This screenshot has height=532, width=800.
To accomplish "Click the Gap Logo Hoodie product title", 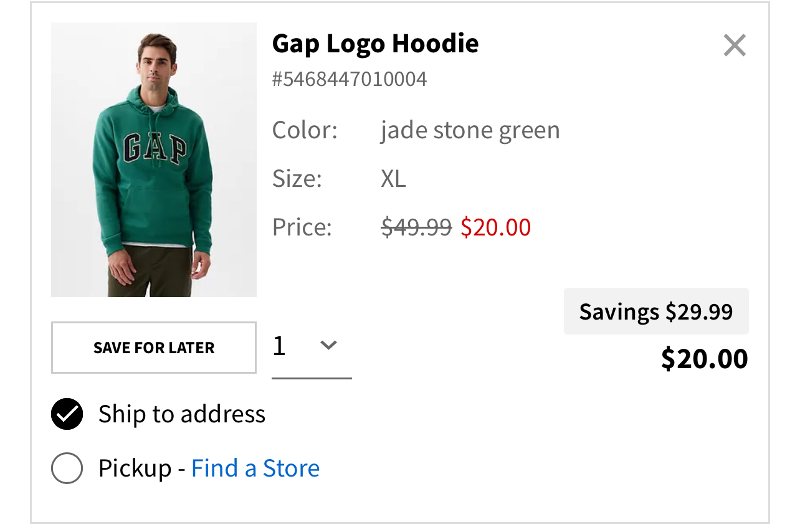I will (376, 44).
